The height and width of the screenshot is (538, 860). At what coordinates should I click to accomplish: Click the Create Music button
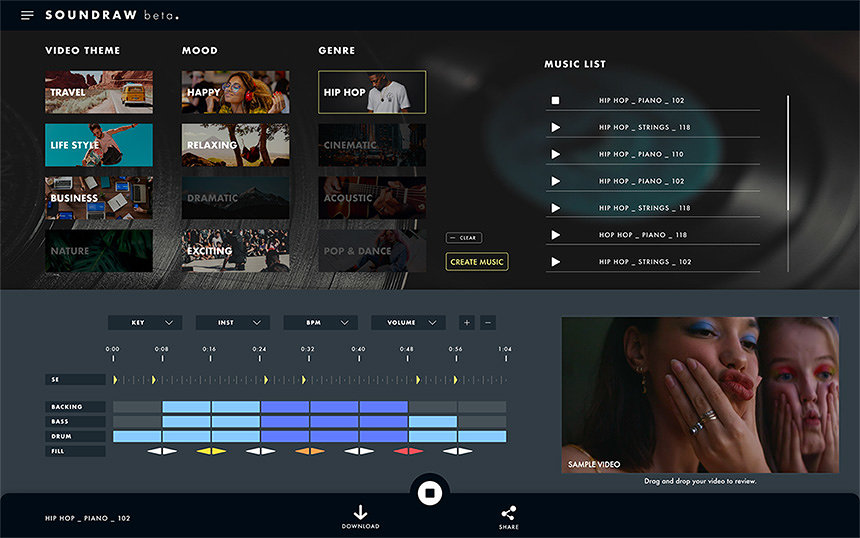tap(477, 262)
